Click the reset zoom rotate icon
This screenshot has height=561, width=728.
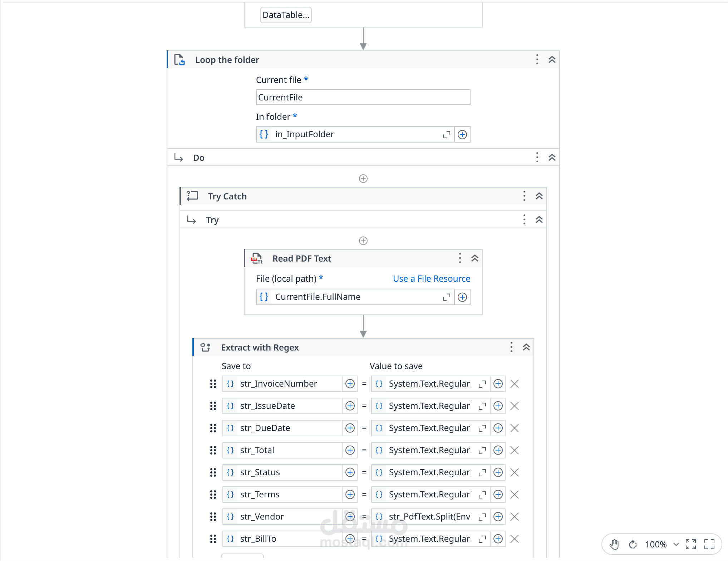tap(633, 544)
